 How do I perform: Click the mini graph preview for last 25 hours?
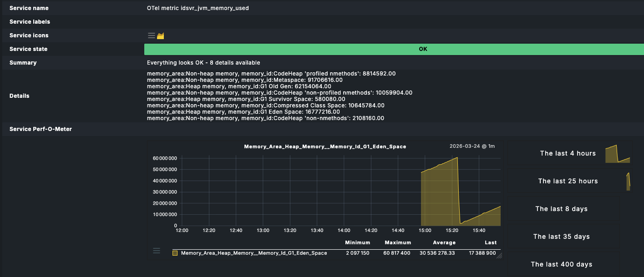[x=628, y=181]
